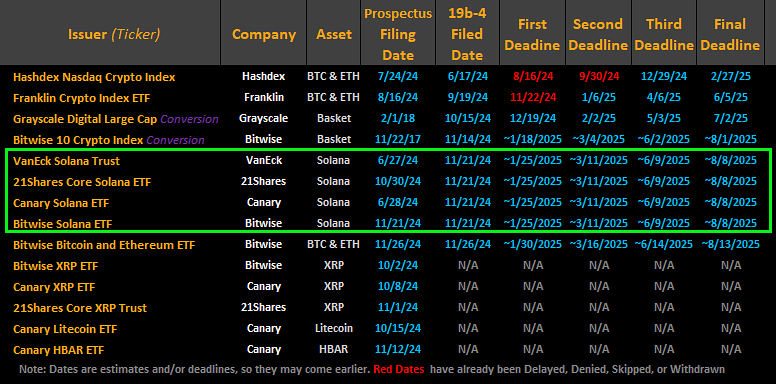Click the VanEck Solana Trust name

pyautogui.click(x=66, y=161)
